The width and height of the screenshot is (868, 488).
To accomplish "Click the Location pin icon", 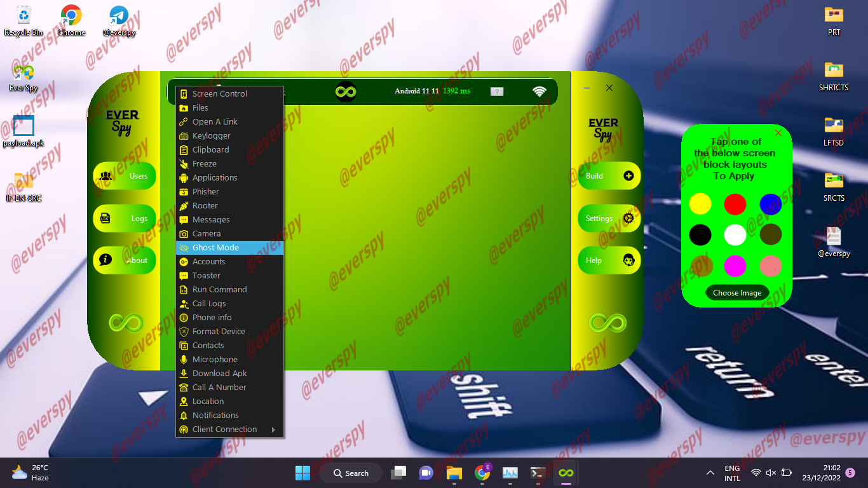I will pos(184,401).
